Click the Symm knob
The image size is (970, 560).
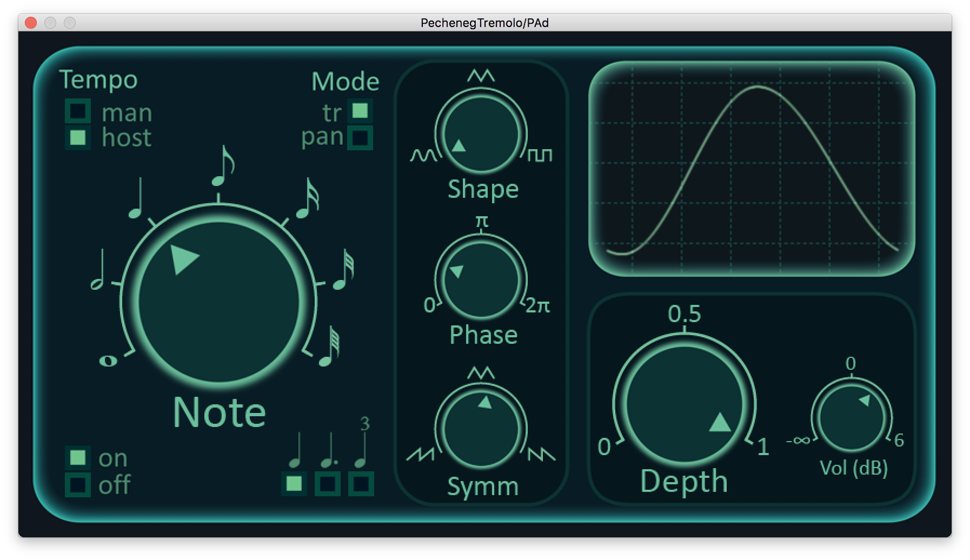coord(481,430)
